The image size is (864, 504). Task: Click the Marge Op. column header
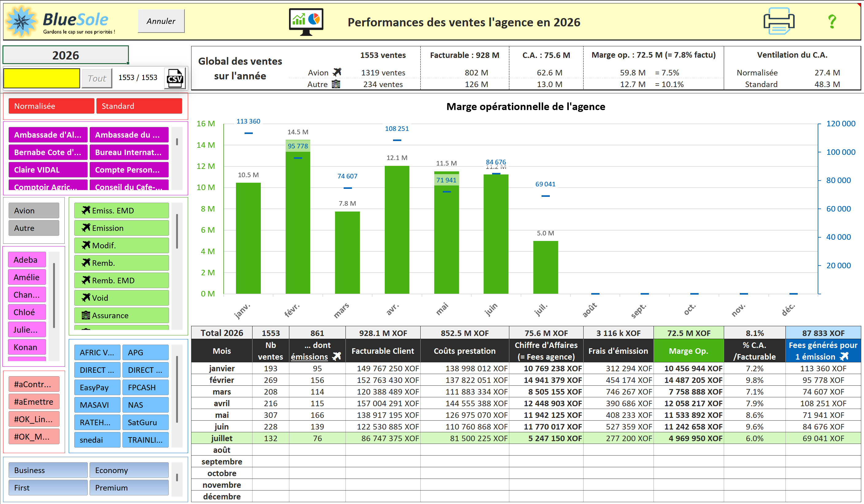[x=688, y=351]
